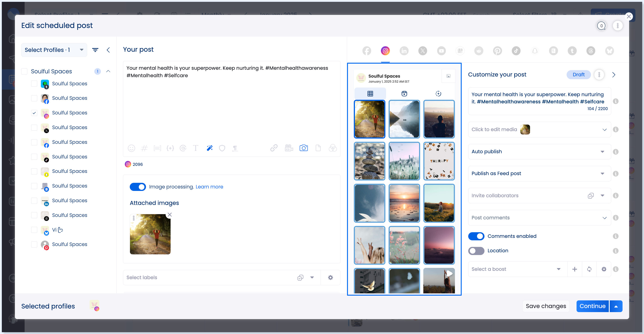Select the grid view tab in preview
Viewport: 644px width, 334px height.
pos(370,93)
